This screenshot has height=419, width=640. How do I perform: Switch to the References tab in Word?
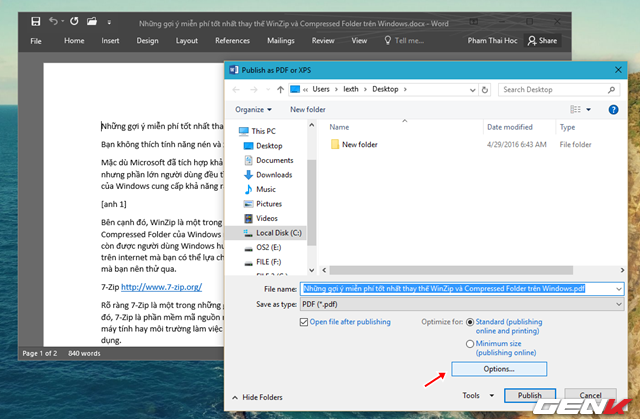coord(232,41)
